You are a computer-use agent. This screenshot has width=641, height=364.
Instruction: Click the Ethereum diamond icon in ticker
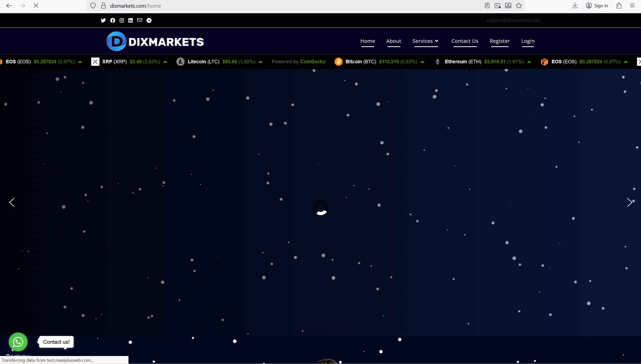(438, 62)
